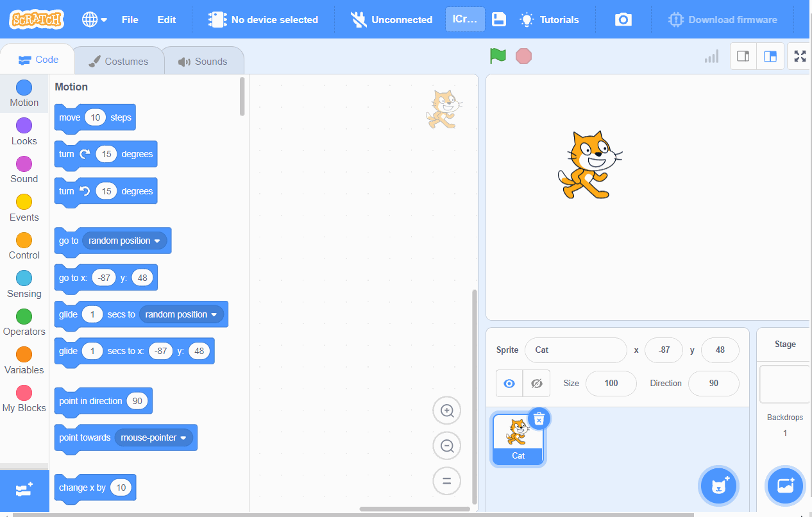Select the Stage backdrop thumbnail
Viewport: 812px width, 517px height.
[x=785, y=384]
